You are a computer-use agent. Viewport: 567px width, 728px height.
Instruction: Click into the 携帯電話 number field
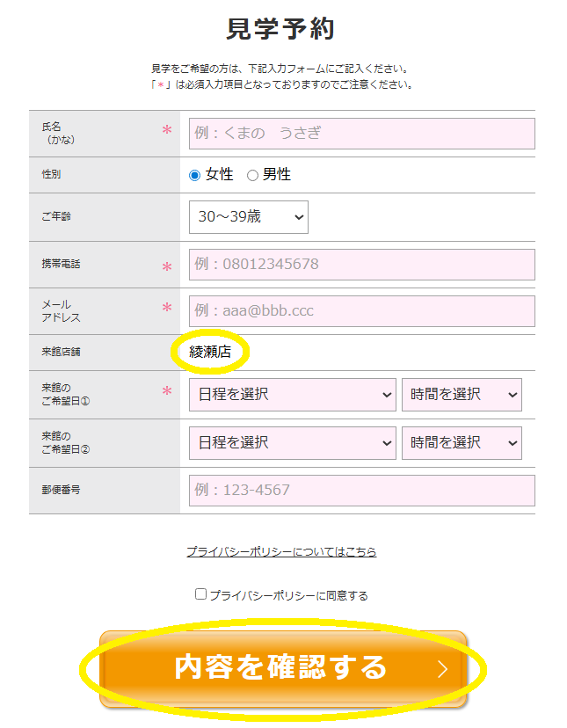[361, 265]
